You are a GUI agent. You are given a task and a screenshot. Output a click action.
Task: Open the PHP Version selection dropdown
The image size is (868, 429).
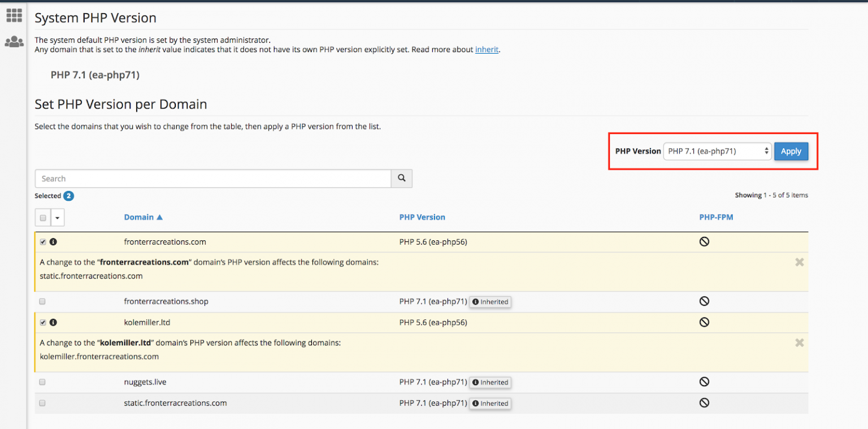717,151
